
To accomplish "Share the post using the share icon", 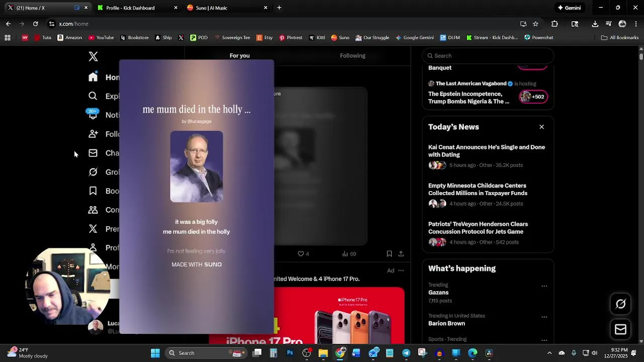I will click(x=401, y=254).
